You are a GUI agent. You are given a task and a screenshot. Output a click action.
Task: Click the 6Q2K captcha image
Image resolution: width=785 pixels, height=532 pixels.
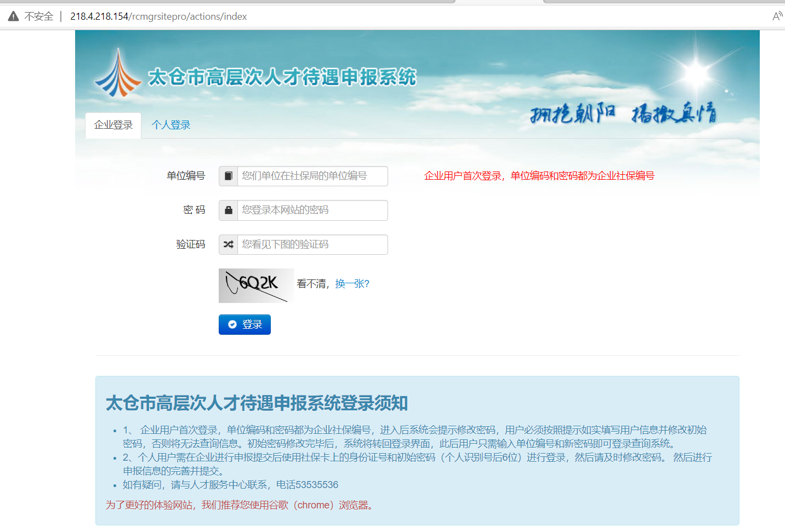pos(256,285)
